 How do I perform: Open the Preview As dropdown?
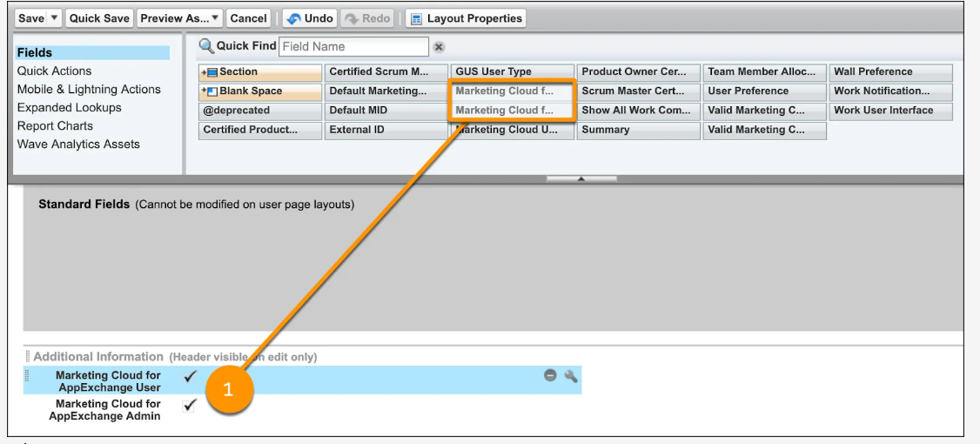click(180, 18)
